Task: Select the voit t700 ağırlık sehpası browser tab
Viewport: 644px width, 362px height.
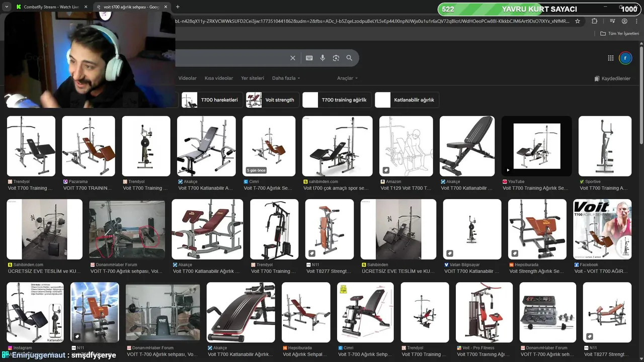Action: 132,7
